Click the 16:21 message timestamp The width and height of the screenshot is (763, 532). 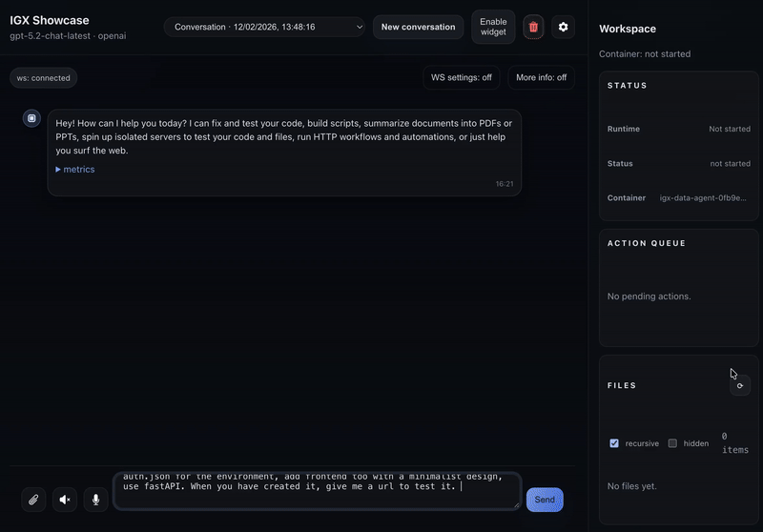(505, 184)
